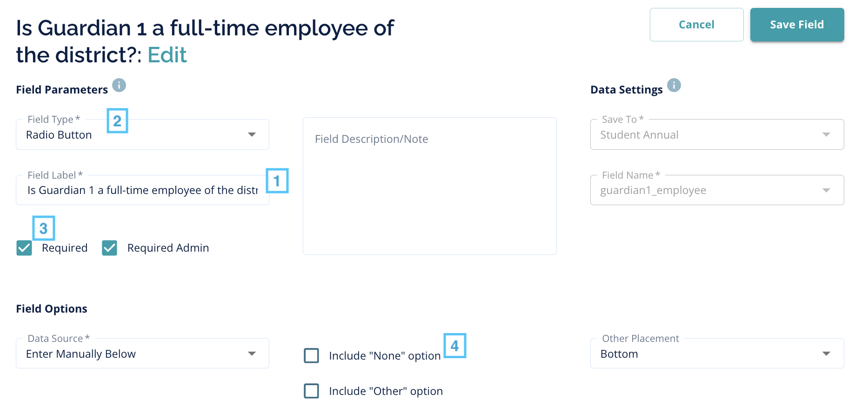The height and width of the screenshot is (414, 868).
Task: Click the numbered callout marker 1
Action: coord(277,180)
